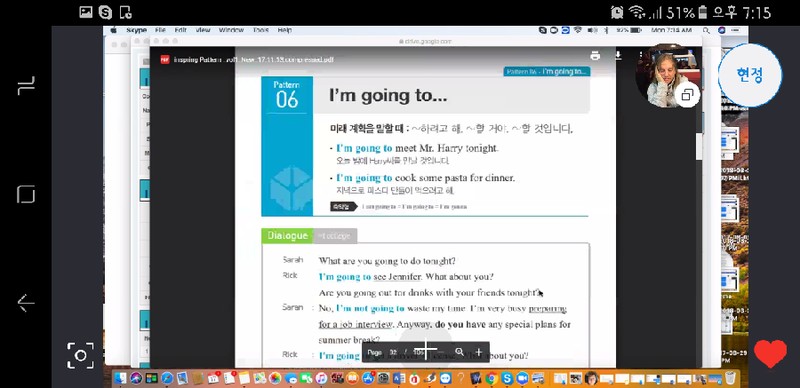Click the PDF print icon
Viewport: 800px width, 388px height.
click(595, 56)
